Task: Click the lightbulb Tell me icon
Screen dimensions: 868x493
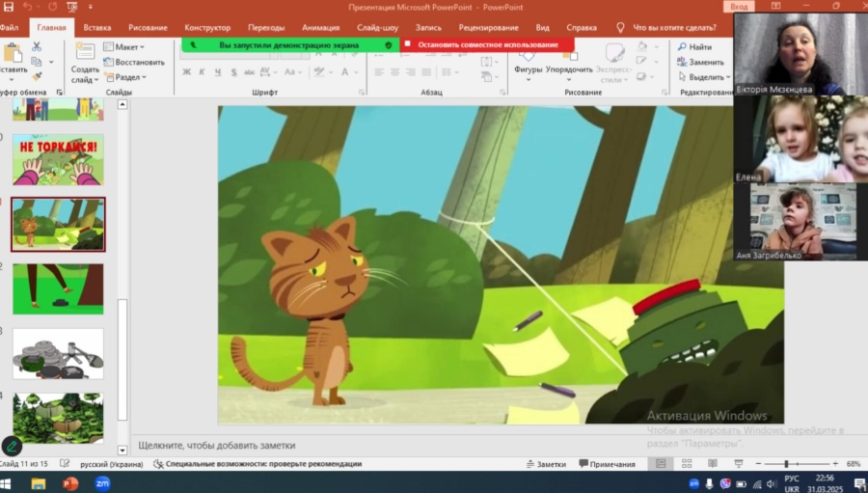Action: point(620,27)
